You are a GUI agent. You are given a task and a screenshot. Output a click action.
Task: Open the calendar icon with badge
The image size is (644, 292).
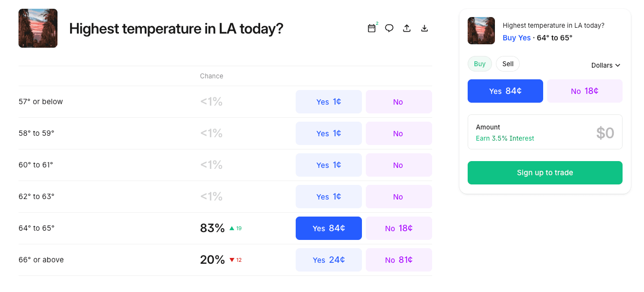(x=372, y=28)
